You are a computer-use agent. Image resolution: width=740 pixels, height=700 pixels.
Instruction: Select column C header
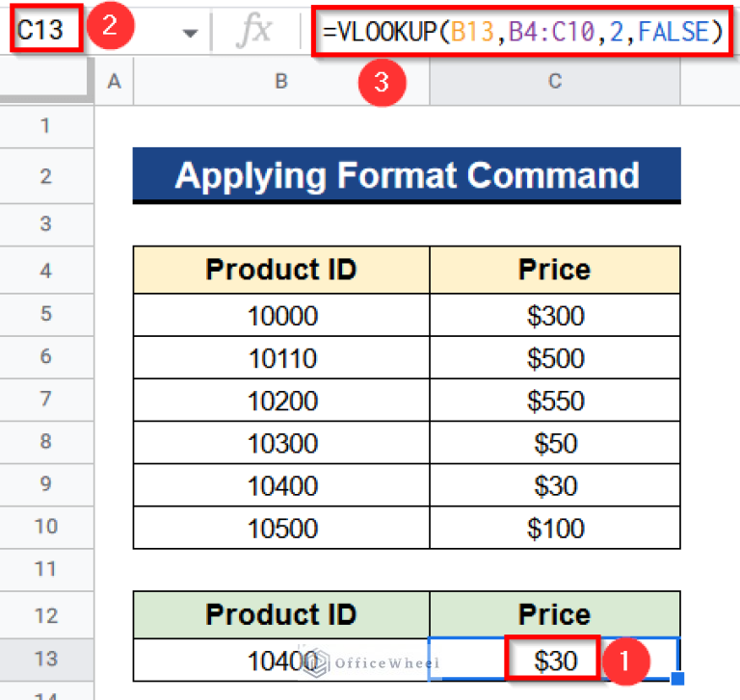(555, 82)
